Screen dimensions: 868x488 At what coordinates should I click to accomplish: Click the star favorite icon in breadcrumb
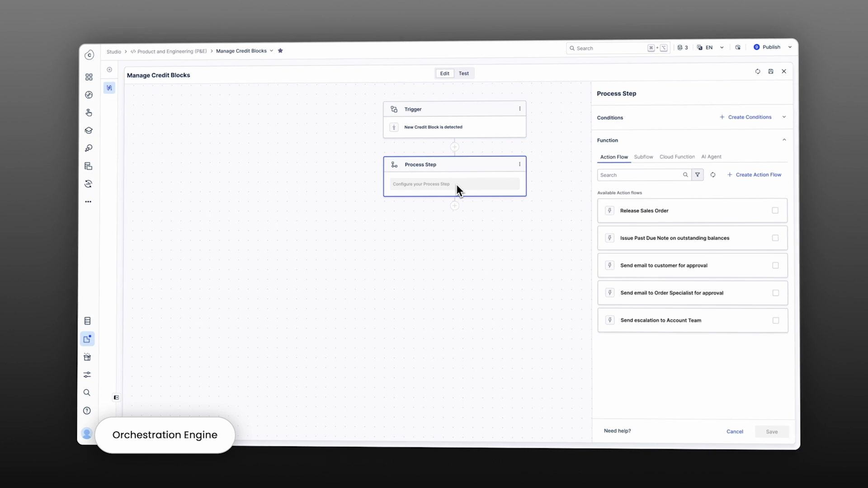coord(280,51)
